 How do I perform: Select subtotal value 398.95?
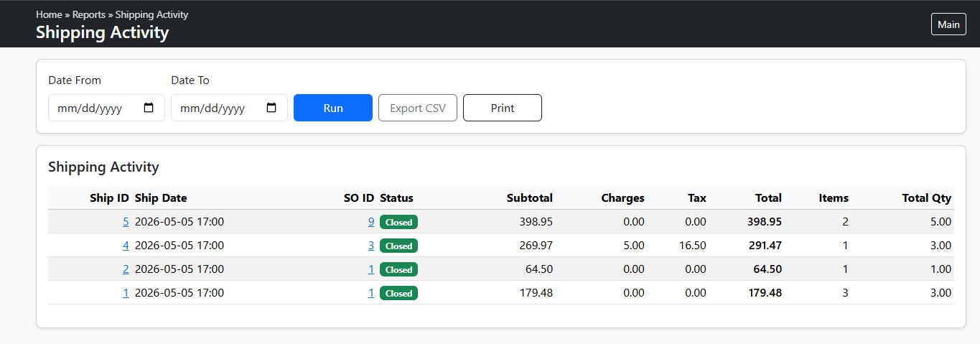click(x=536, y=221)
